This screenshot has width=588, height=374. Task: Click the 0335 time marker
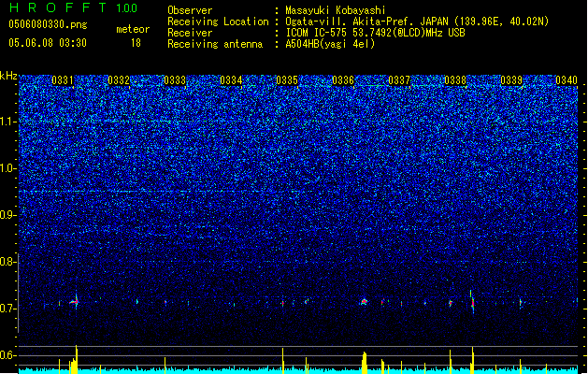pyautogui.click(x=287, y=80)
